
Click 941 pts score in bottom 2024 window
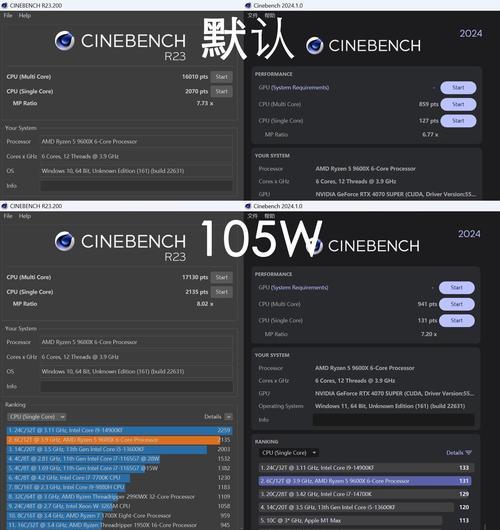[427, 304]
